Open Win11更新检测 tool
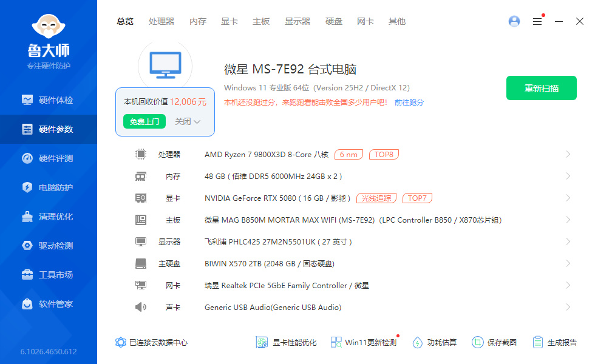Screen dimensions: 595x364 pyautogui.click(x=364, y=342)
